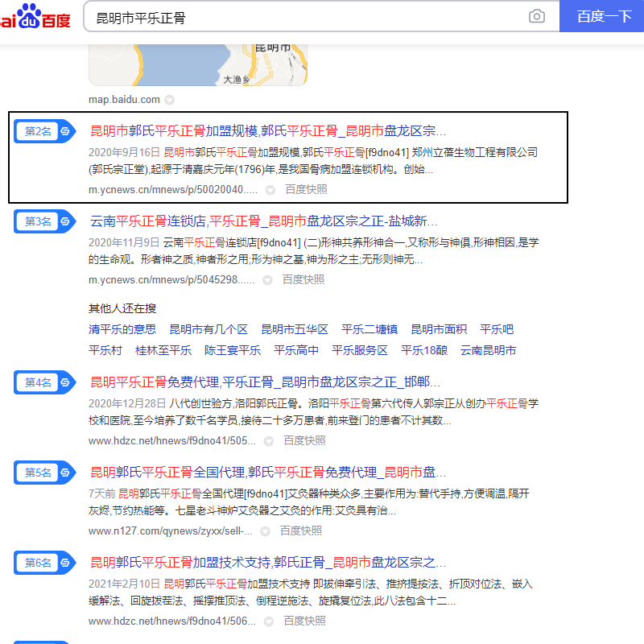The image size is (644, 644).
Task: Click the 百度一下 search button
Action: point(601,16)
